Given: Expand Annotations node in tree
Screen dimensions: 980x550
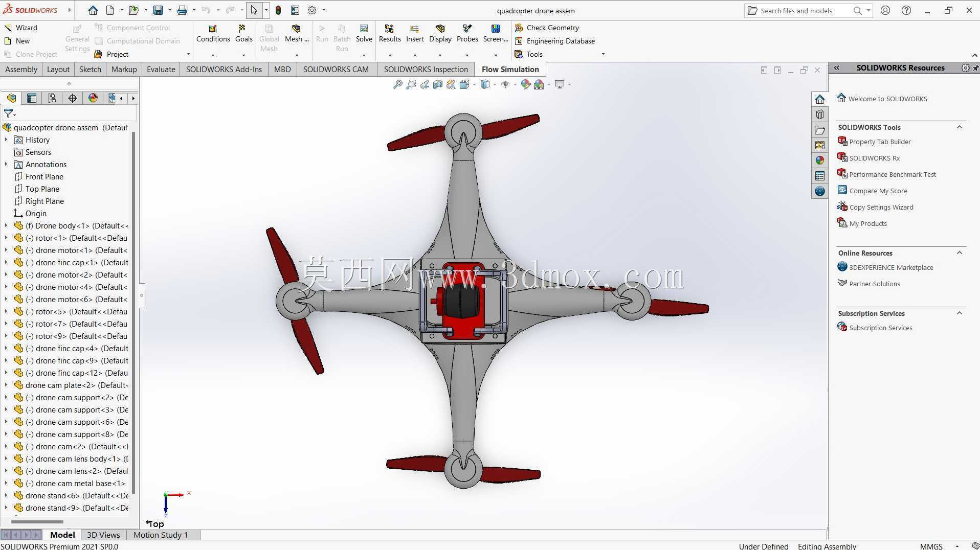Looking at the screenshot, I should click(x=6, y=164).
